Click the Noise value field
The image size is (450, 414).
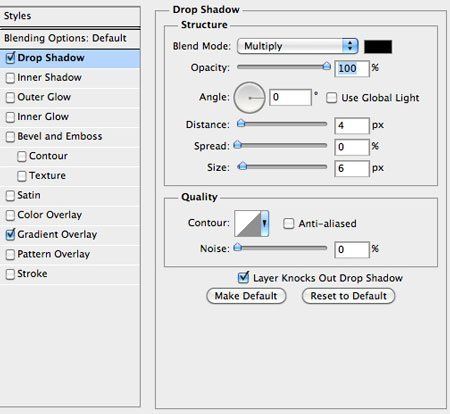tap(352, 250)
